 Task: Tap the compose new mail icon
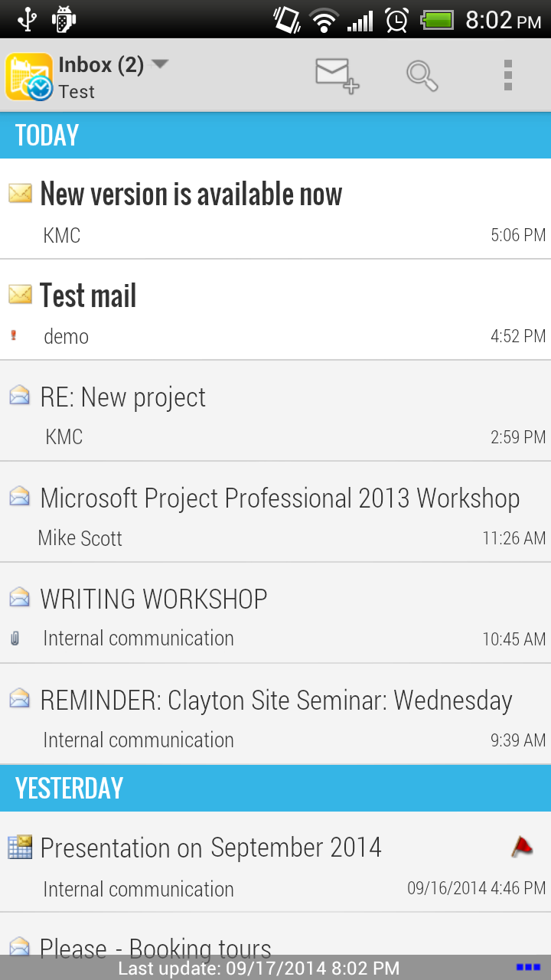click(x=337, y=75)
